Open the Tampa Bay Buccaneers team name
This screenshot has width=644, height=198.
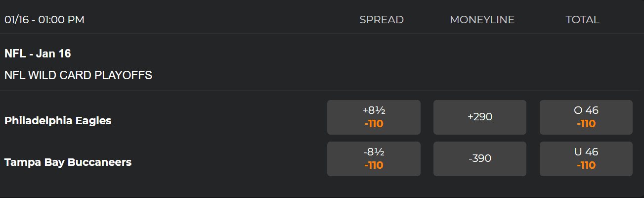tap(68, 162)
